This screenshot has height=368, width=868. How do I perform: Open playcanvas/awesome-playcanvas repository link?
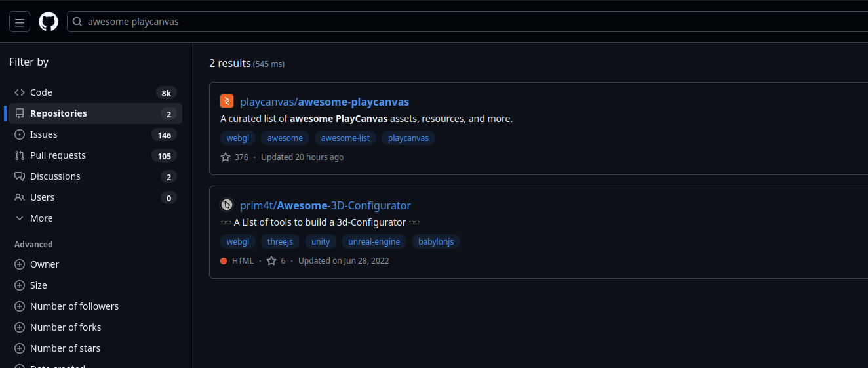tap(325, 102)
